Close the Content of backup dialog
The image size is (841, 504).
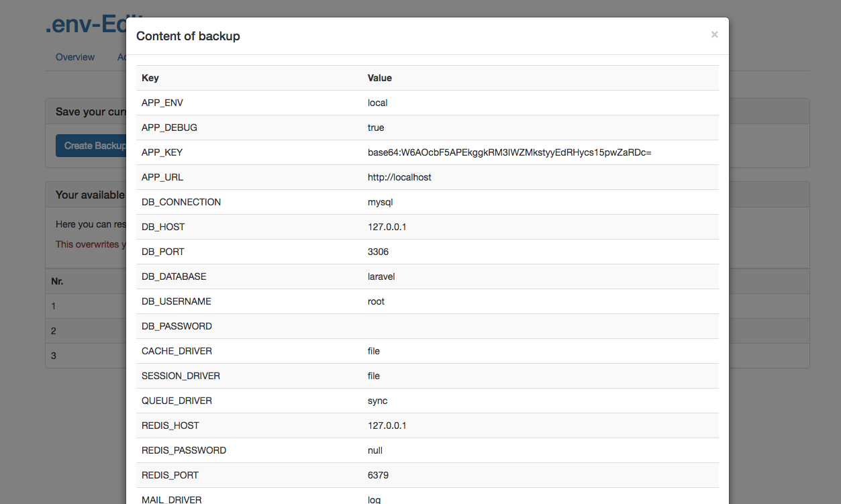pyautogui.click(x=714, y=35)
